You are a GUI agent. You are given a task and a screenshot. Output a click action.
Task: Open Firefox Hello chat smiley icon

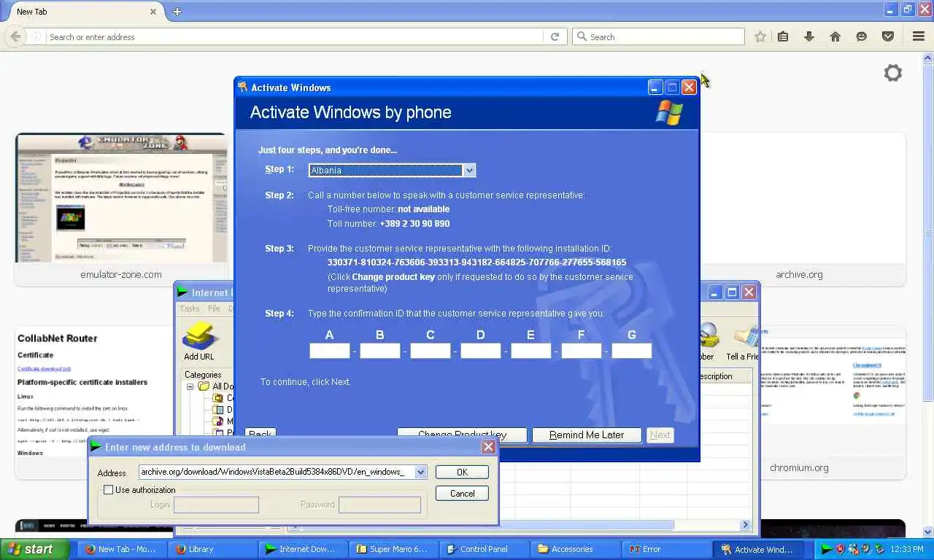[862, 36]
